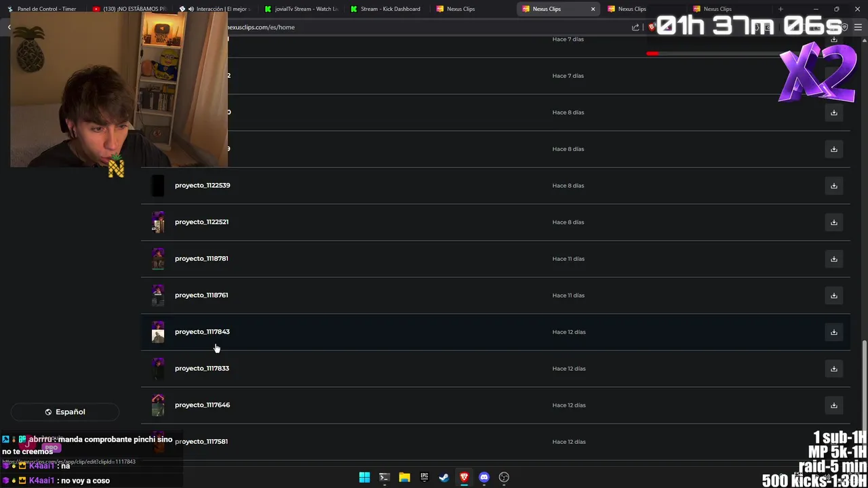
Task: Click the share icon in address bar
Action: coord(635,27)
